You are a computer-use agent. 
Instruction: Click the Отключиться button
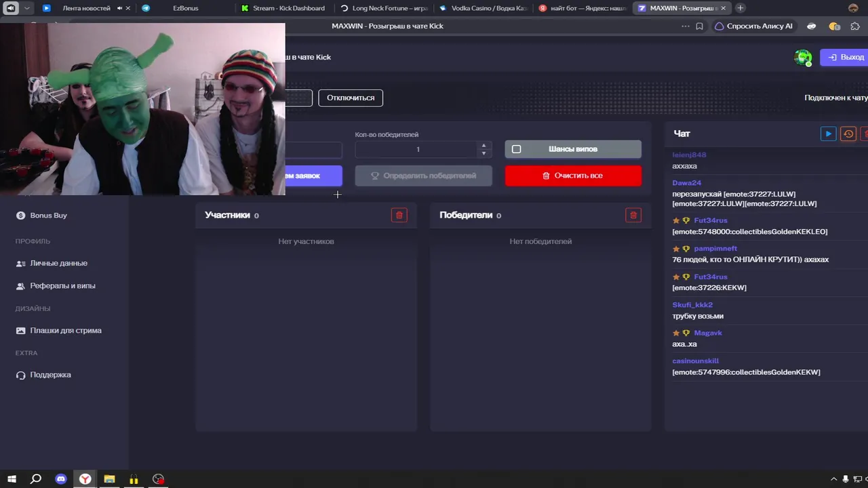tap(351, 98)
